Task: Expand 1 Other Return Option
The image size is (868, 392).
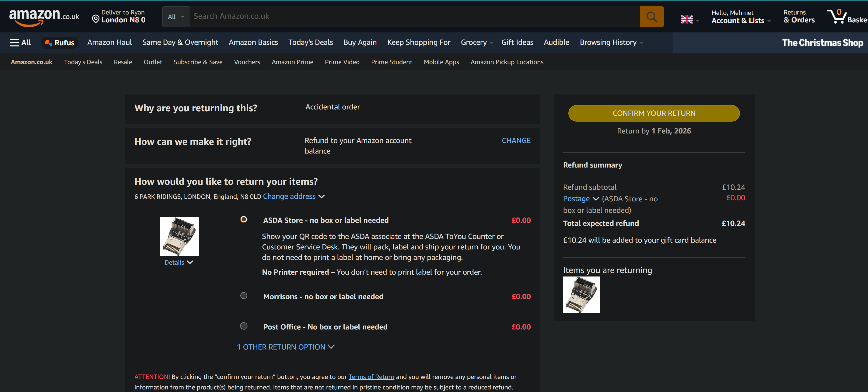Action: 285,347
